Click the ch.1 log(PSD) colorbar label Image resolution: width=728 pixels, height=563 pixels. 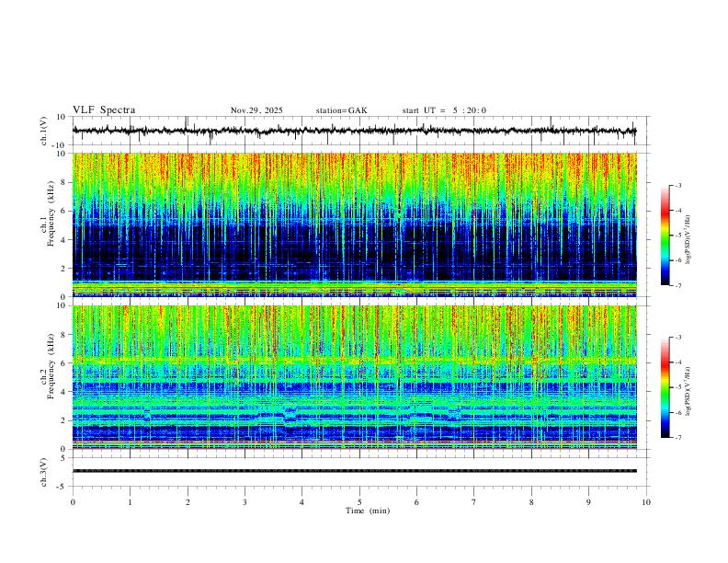coord(688,240)
